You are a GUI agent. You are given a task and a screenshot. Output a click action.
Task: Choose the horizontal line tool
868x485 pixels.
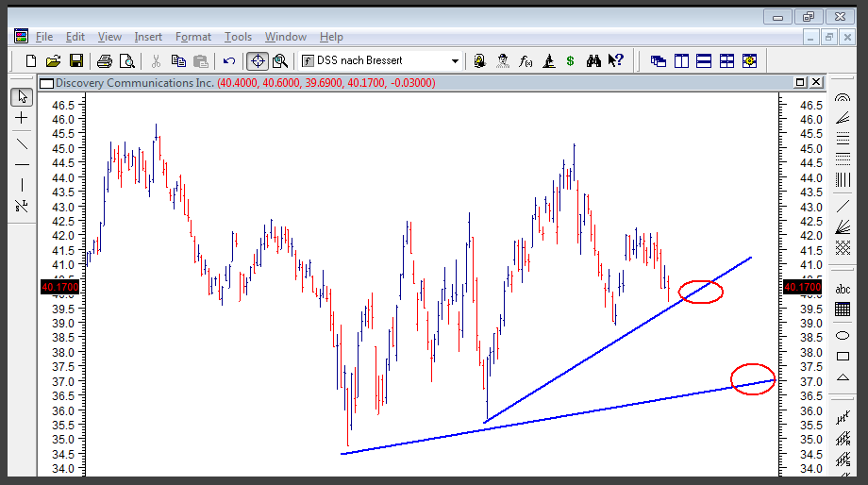pyautogui.click(x=22, y=164)
